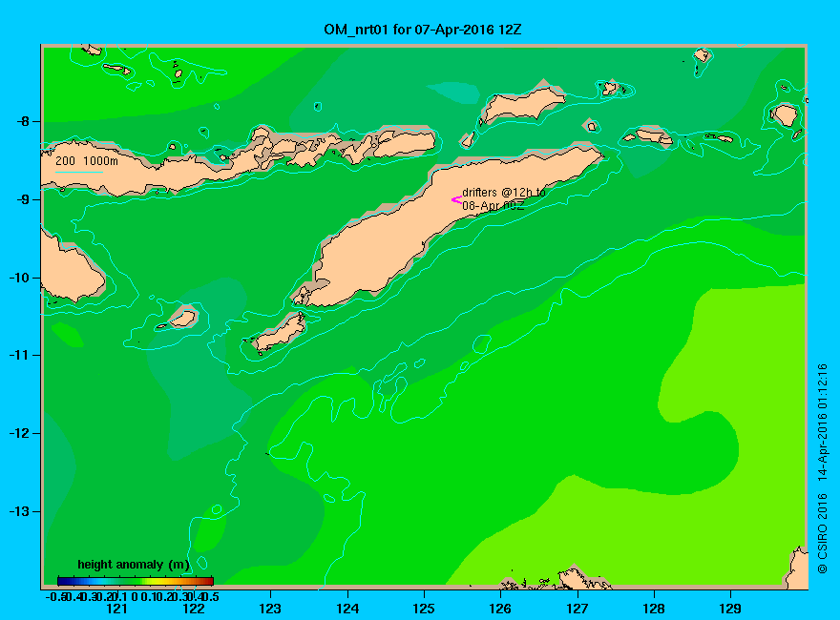The image size is (840, 620).
Task: Click the x-axis label '125'
Action: coord(424,609)
